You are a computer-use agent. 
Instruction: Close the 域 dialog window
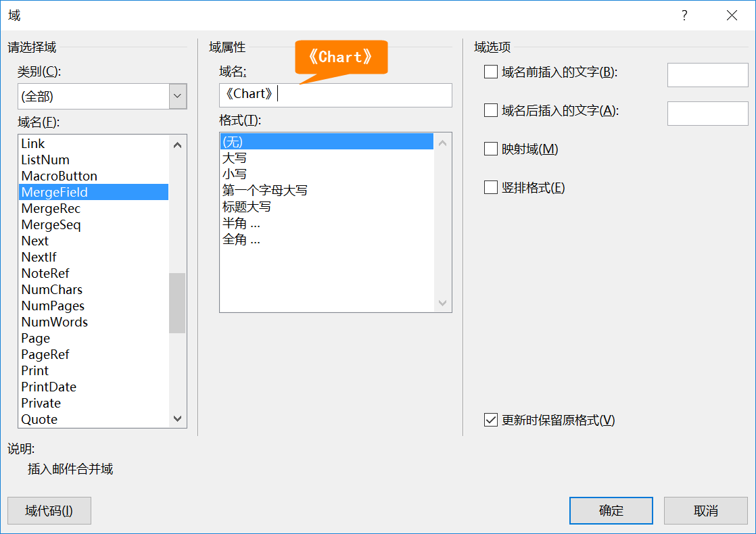coord(732,16)
